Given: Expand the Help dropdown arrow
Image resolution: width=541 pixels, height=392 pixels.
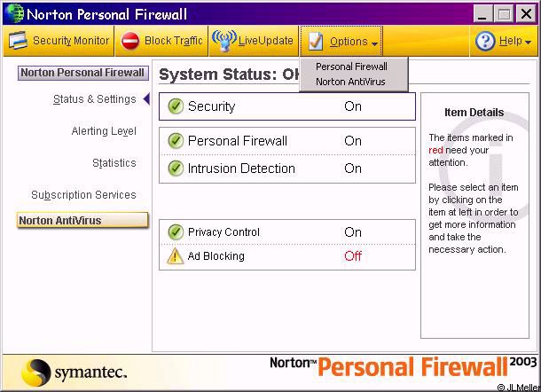Looking at the screenshot, I should tap(527, 43).
